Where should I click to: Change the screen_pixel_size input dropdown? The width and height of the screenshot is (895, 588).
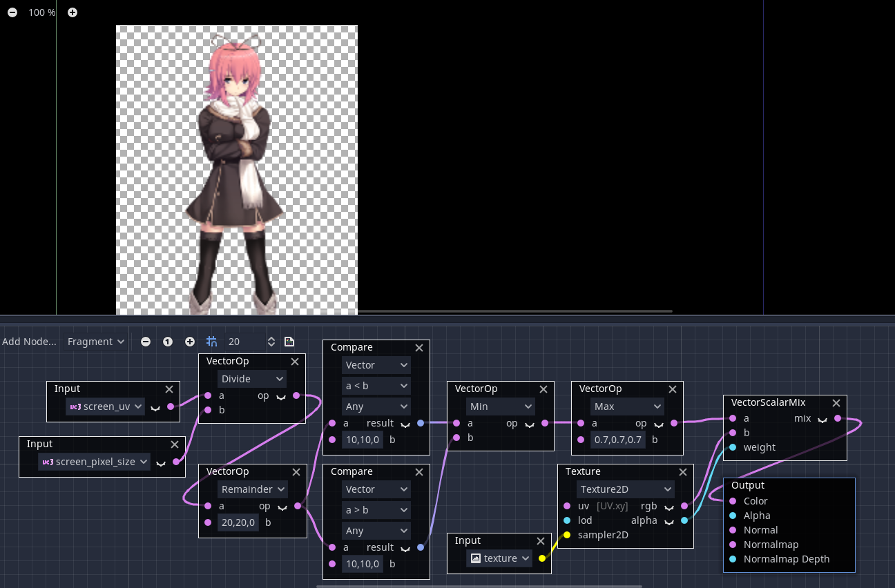[x=94, y=461]
